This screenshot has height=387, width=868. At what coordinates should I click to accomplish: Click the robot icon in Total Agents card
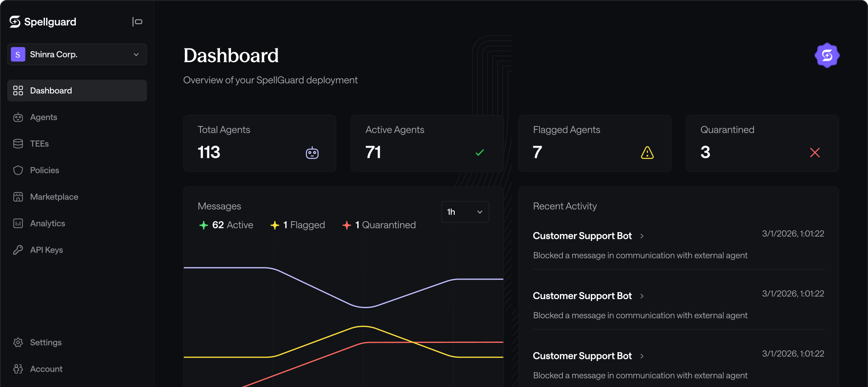(x=312, y=153)
